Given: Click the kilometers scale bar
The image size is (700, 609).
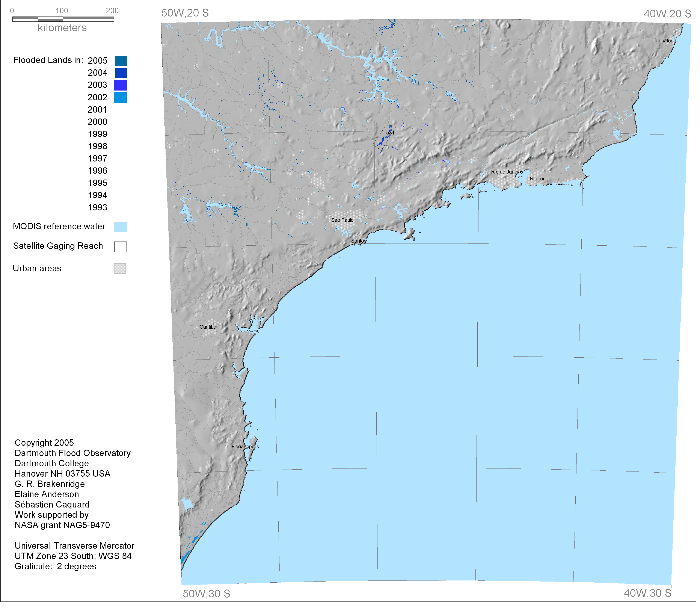Looking at the screenshot, I should 63,19.
